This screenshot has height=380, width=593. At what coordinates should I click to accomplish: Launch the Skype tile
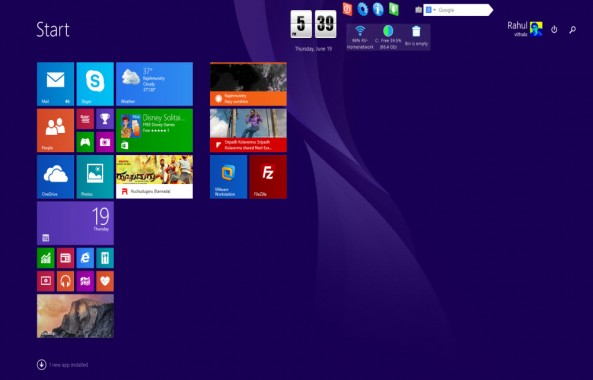[x=95, y=84]
